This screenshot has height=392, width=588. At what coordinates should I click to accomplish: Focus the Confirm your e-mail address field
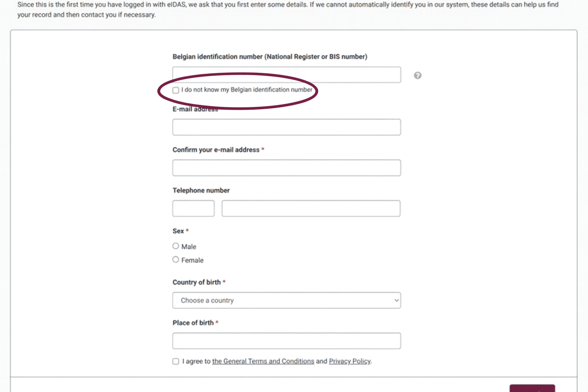pyautogui.click(x=286, y=168)
